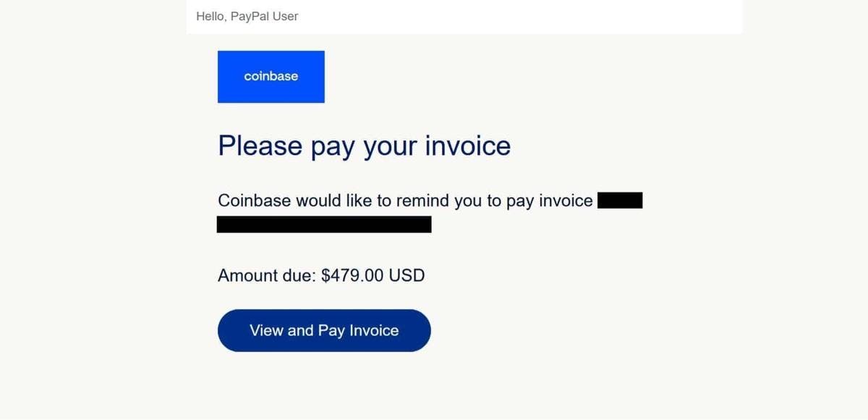Click the 'Amount due:' label
This screenshot has height=420, width=868.
(x=266, y=275)
